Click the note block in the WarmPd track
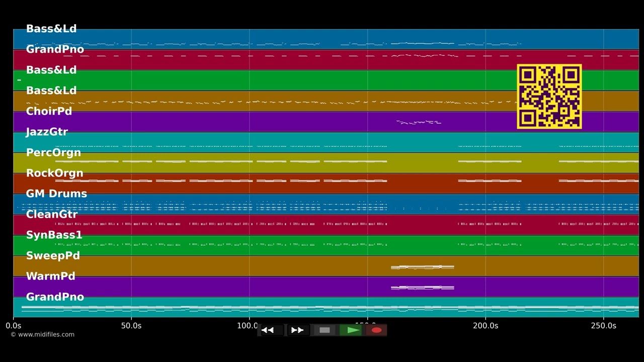 [423, 288]
